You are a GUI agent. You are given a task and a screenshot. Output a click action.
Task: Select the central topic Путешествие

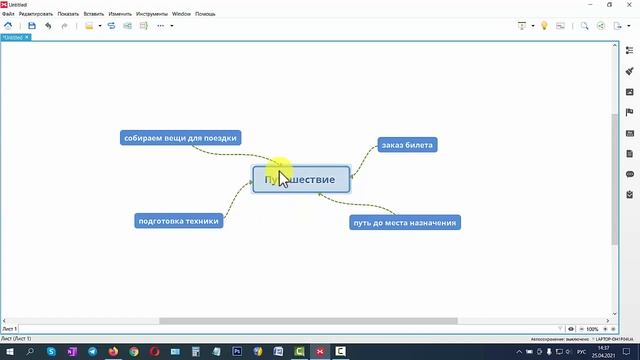(301, 179)
